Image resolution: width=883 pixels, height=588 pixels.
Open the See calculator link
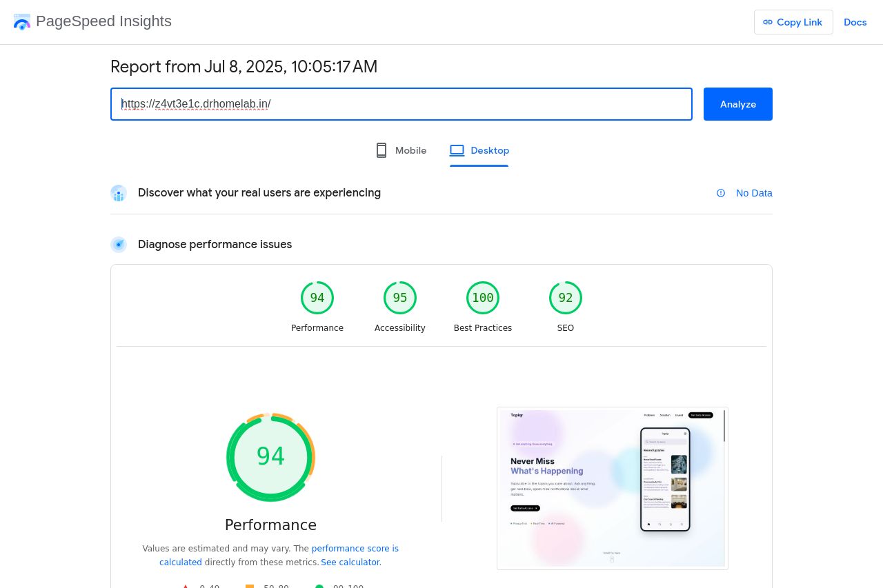tap(350, 562)
